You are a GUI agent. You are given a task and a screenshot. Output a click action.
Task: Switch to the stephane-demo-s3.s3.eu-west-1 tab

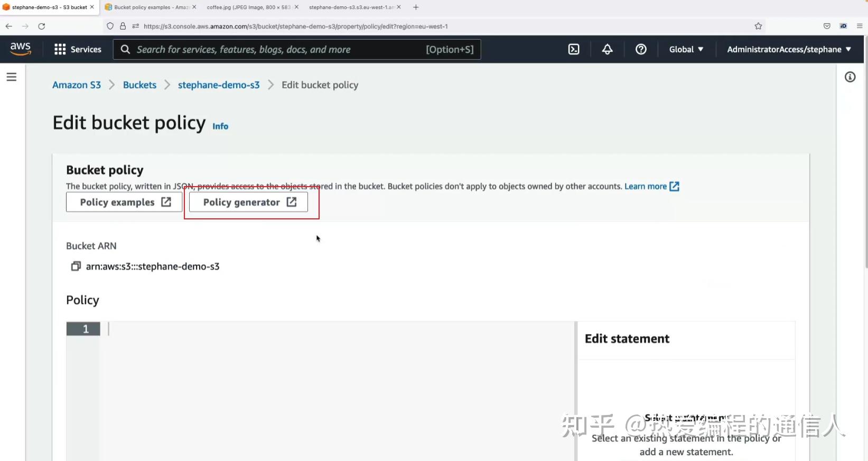tap(354, 7)
